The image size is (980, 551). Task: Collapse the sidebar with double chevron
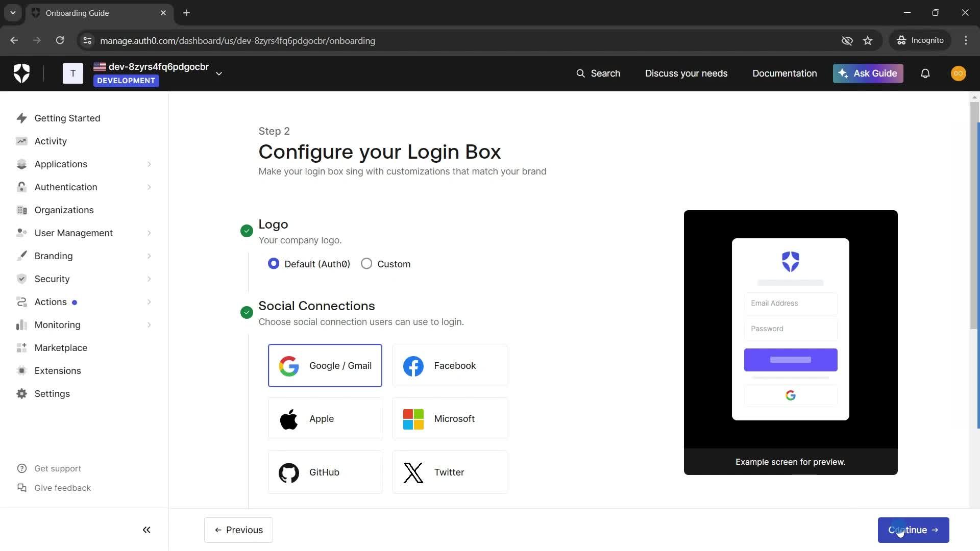click(146, 530)
